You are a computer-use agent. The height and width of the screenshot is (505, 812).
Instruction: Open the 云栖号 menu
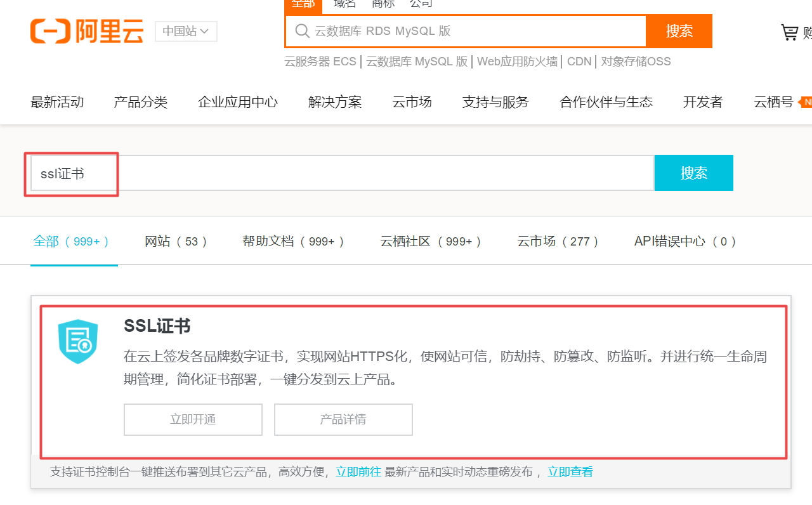tap(773, 102)
